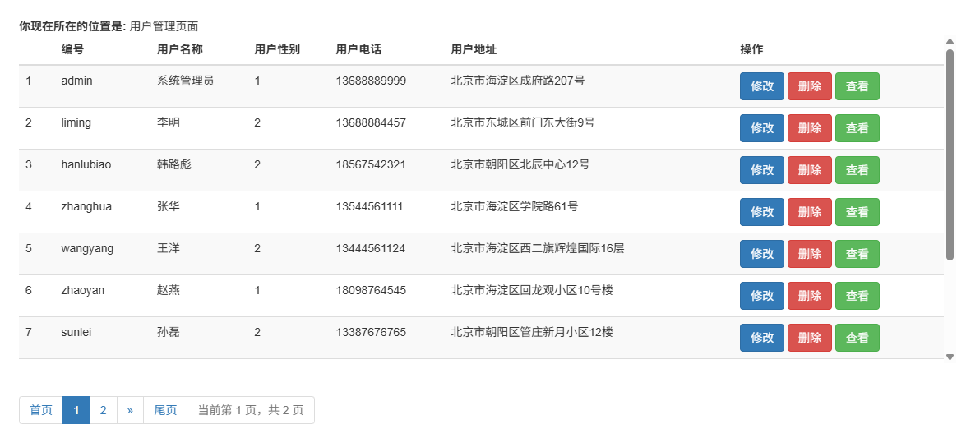The height and width of the screenshot is (438, 980).
Task: Click the vertical scrollbar thumb
Action: pos(950,154)
